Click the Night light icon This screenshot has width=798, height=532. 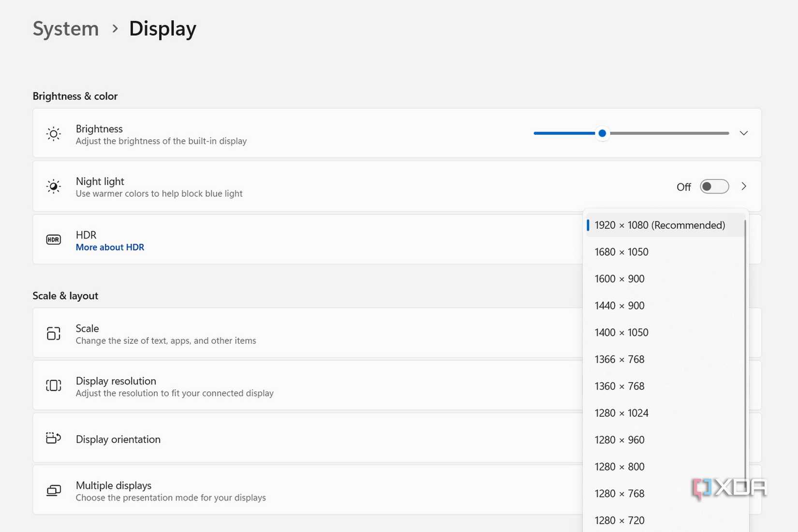(x=53, y=186)
